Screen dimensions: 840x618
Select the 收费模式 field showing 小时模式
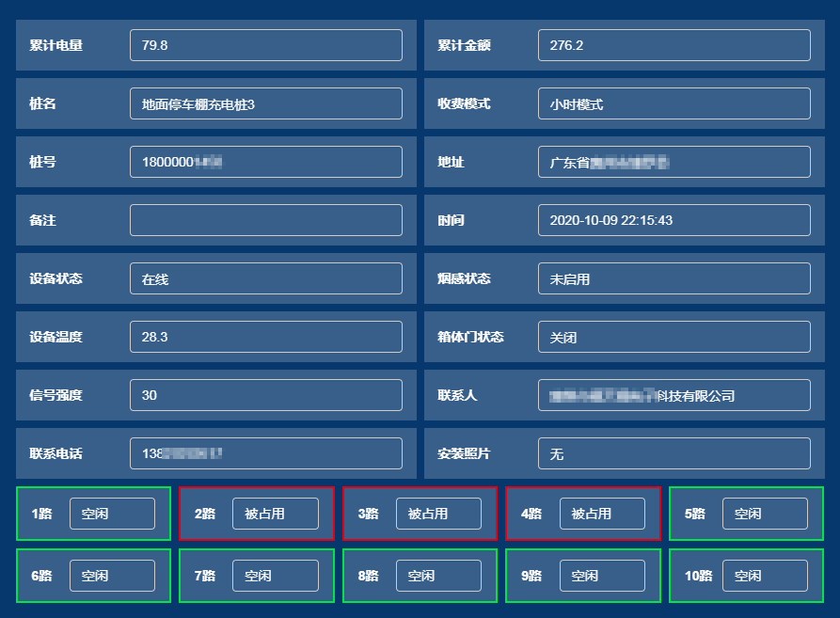674,103
